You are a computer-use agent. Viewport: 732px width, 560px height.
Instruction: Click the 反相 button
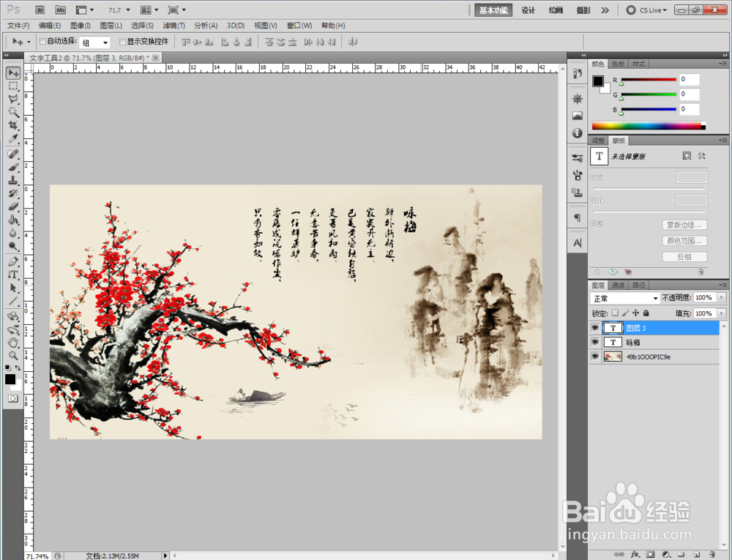click(684, 257)
